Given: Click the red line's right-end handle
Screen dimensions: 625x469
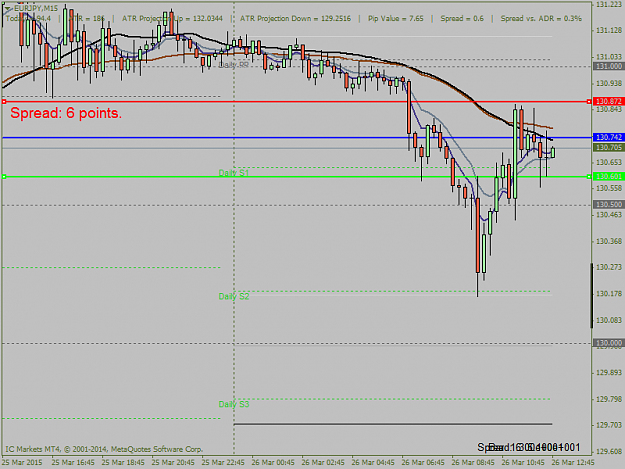Looking at the screenshot, I should pos(589,102).
